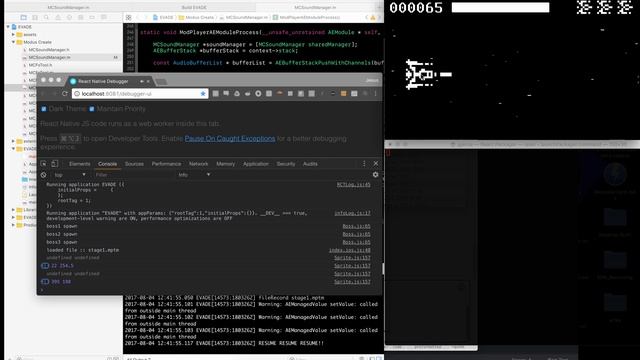Viewport: 640px width, 360px height.
Task: Click the white health bar in game window
Action: pos(500,7)
